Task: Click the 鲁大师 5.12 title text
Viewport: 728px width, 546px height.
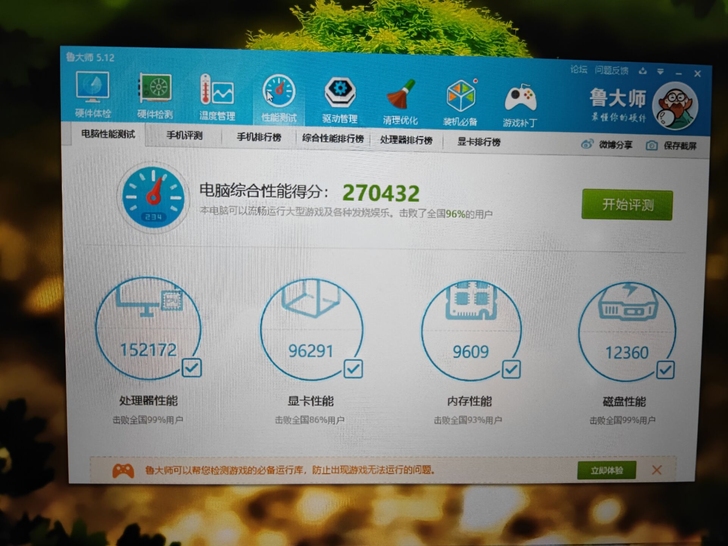Action: [x=90, y=57]
